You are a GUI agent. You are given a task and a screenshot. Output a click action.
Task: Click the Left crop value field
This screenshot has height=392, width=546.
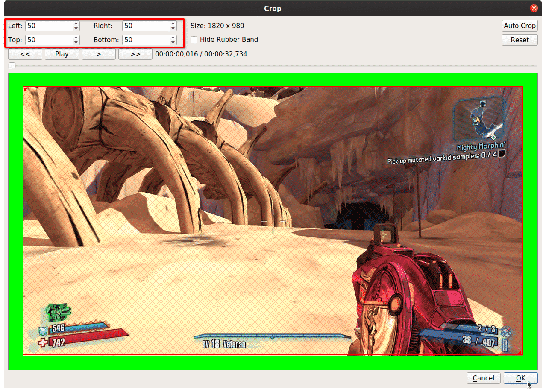click(49, 26)
